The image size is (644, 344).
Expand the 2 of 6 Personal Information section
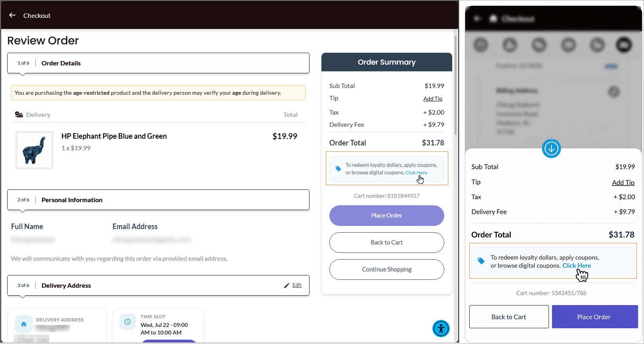pyautogui.click(x=158, y=200)
